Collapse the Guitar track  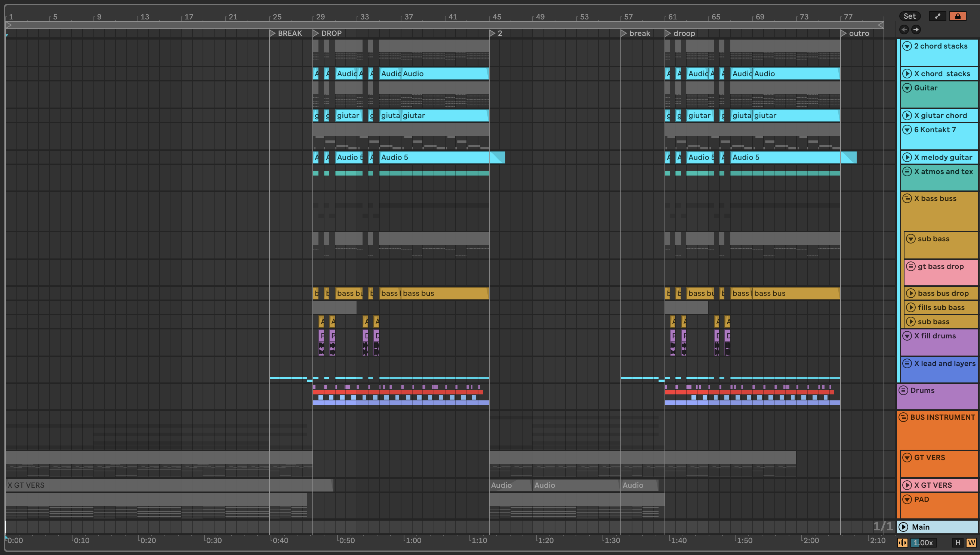coord(907,88)
